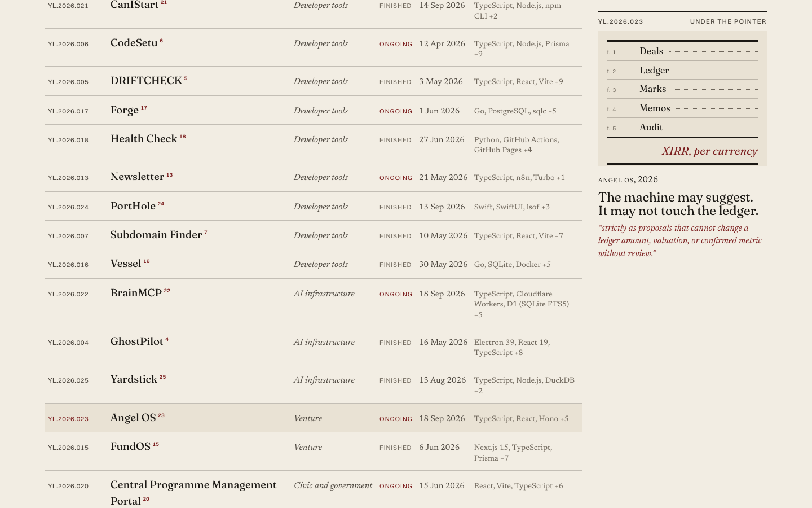Open the Health Check project

[x=144, y=139]
